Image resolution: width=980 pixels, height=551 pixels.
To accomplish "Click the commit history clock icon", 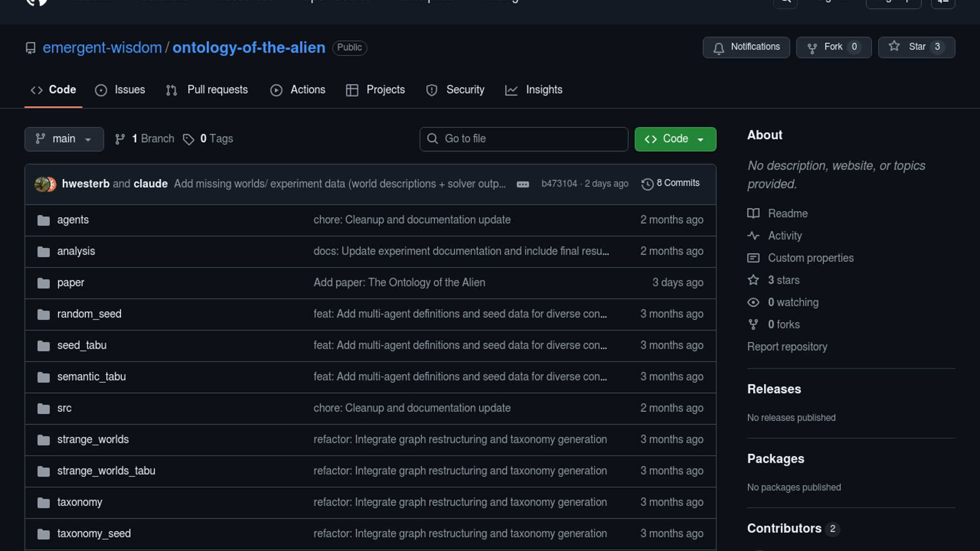I will pos(647,184).
